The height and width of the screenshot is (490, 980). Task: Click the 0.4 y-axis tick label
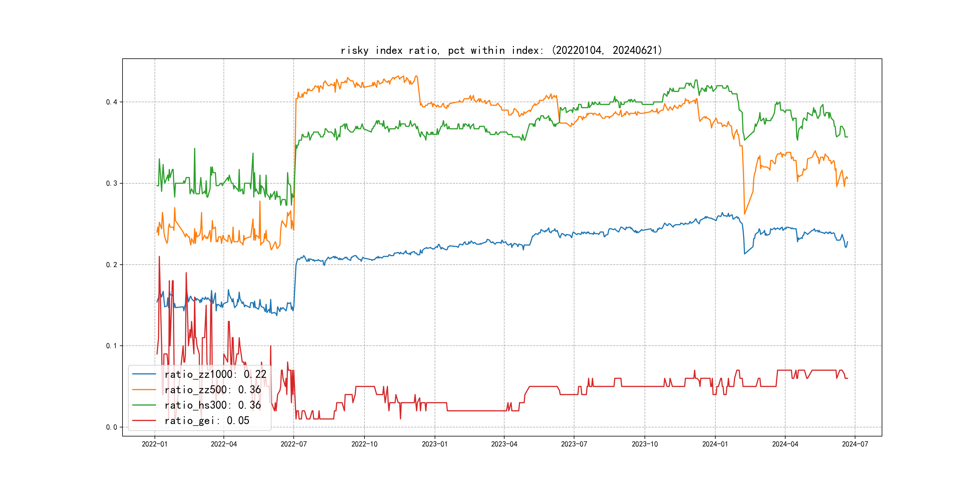click(x=112, y=102)
